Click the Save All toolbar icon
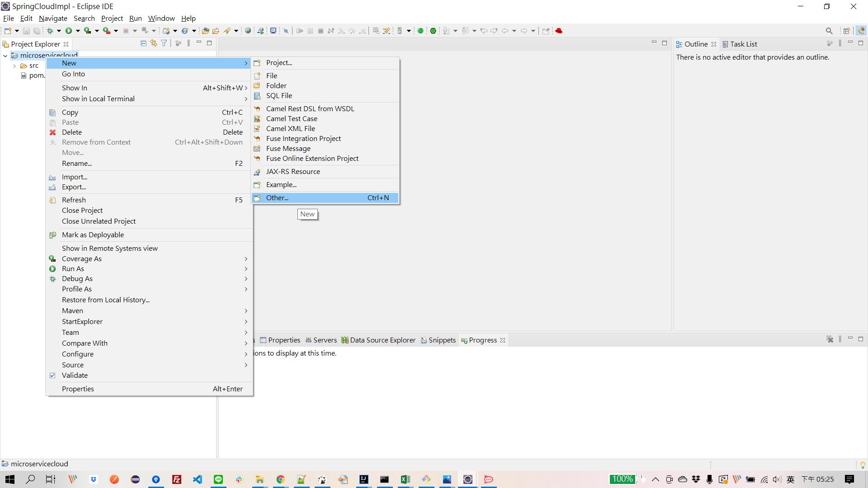The image size is (868, 488). [37, 31]
